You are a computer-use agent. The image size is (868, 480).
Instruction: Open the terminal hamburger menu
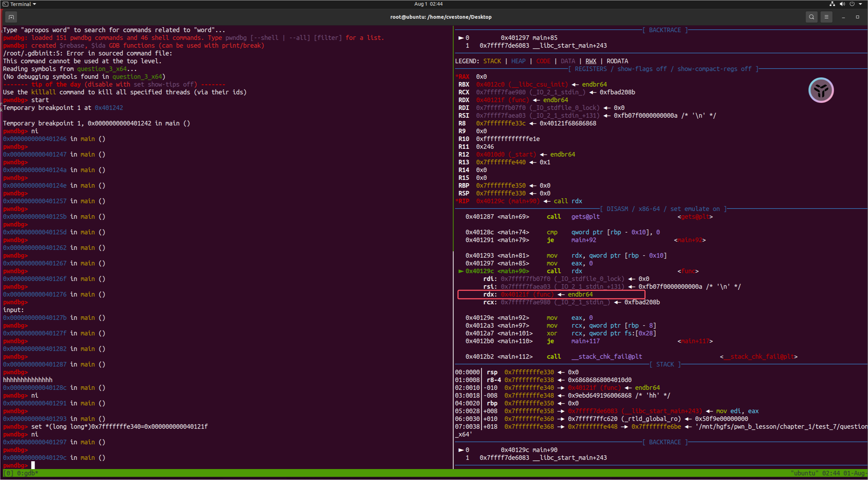pyautogui.click(x=826, y=17)
